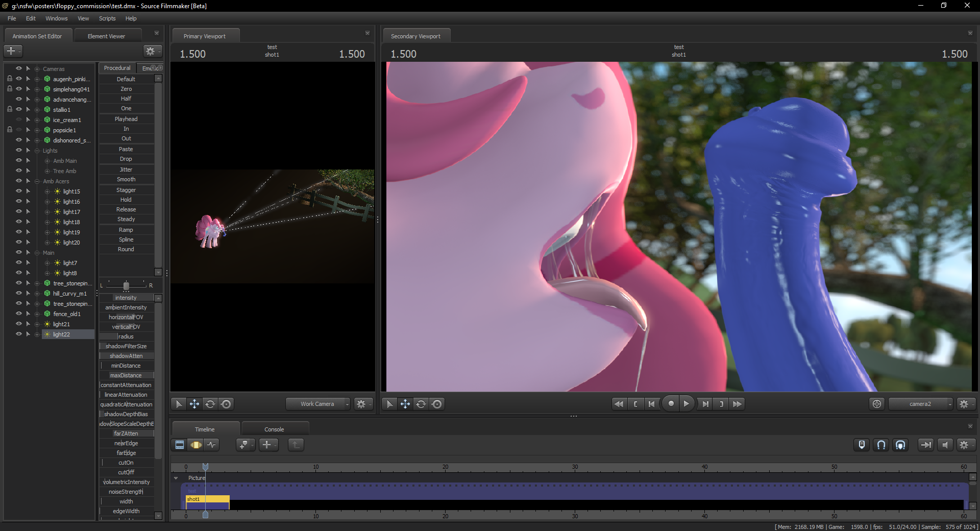Viewport: 980px width, 531px height.
Task: Click the radius control slider
Action: click(126, 336)
